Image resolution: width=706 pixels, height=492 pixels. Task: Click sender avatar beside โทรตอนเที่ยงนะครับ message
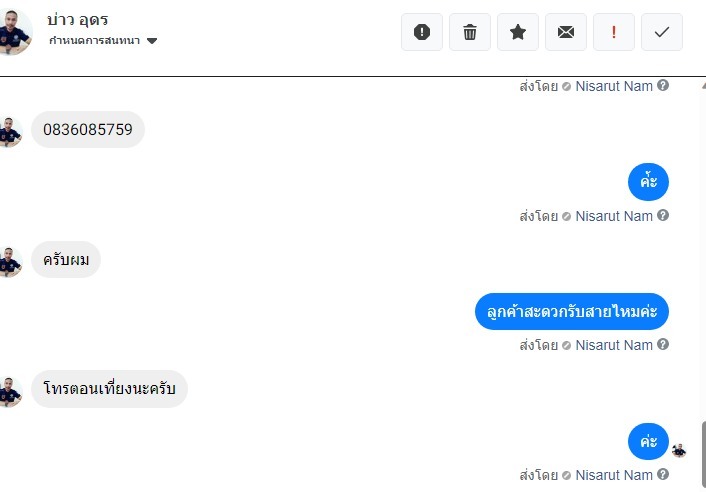point(10,392)
